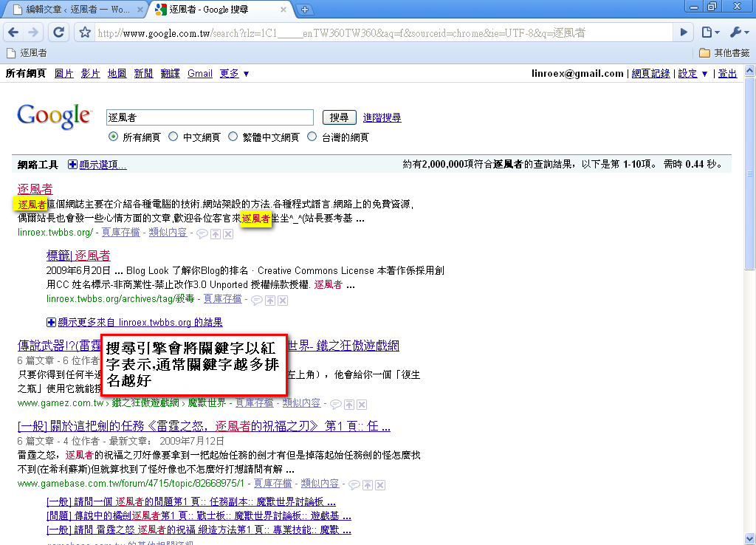Screen dimensions: 756x545
Task: Click the vertical scrollbar thumb
Action: 750,173
